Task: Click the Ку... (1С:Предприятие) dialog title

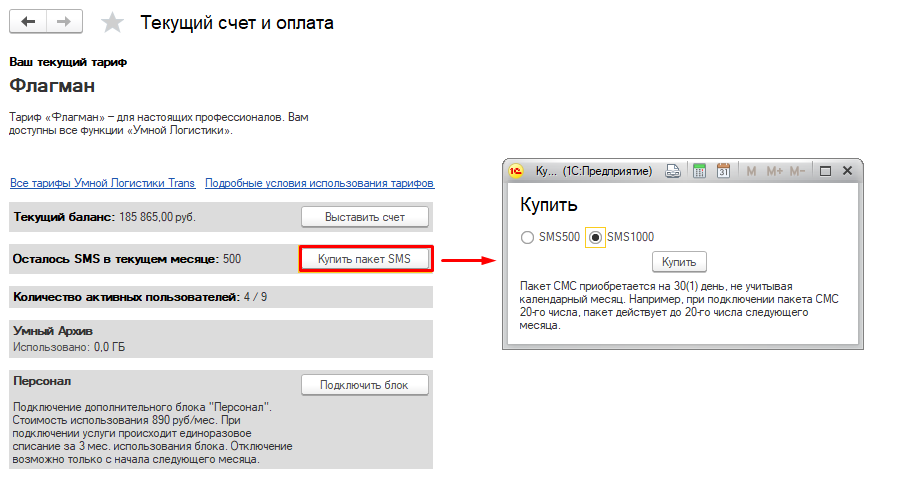Action: [593, 171]
